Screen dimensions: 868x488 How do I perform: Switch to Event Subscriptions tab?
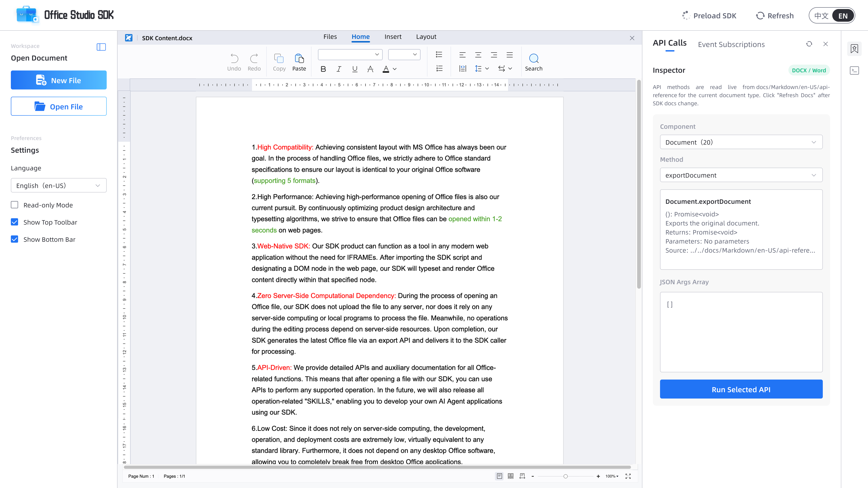pos(731,44)
